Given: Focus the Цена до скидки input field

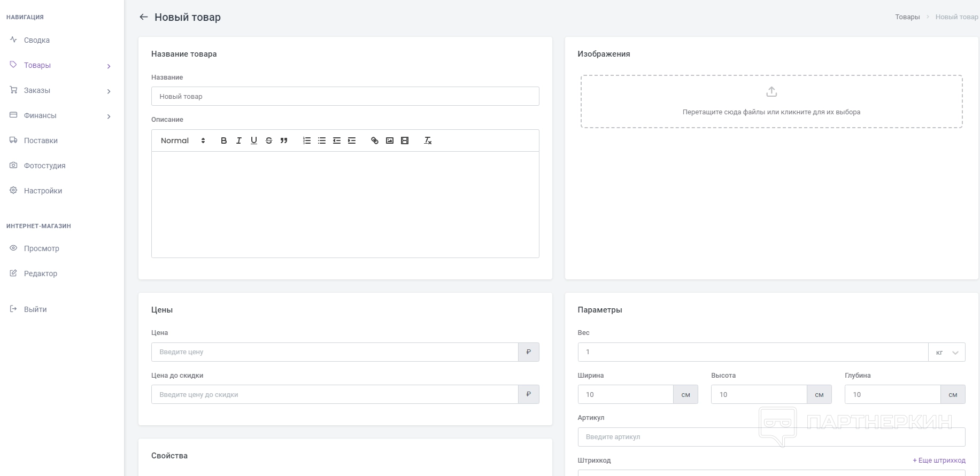Looking at the screenshot, I should 335,394.
